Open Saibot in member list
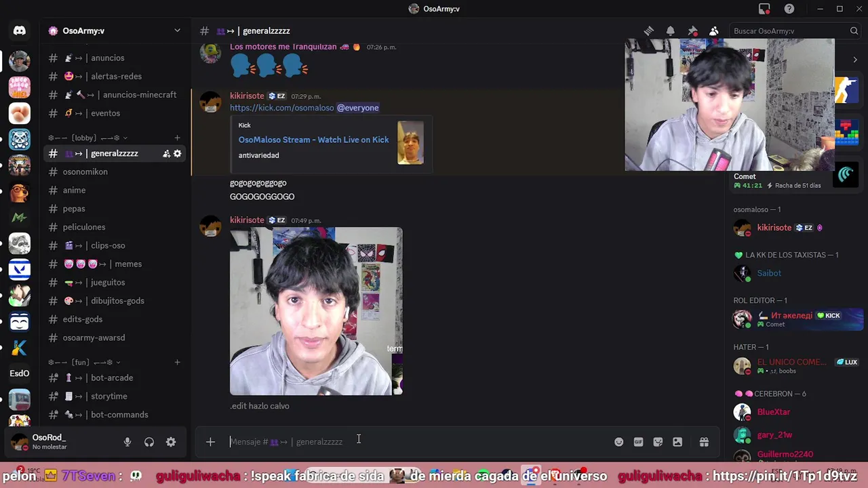The width and height of the screenshot is (868, 488). coord(797,273)
